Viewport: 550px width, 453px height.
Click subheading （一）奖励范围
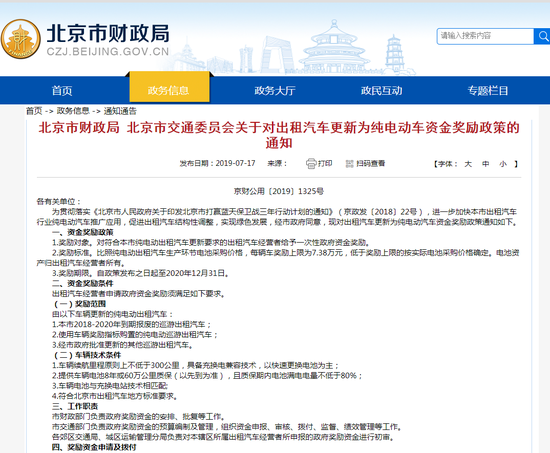pos(79,304)
